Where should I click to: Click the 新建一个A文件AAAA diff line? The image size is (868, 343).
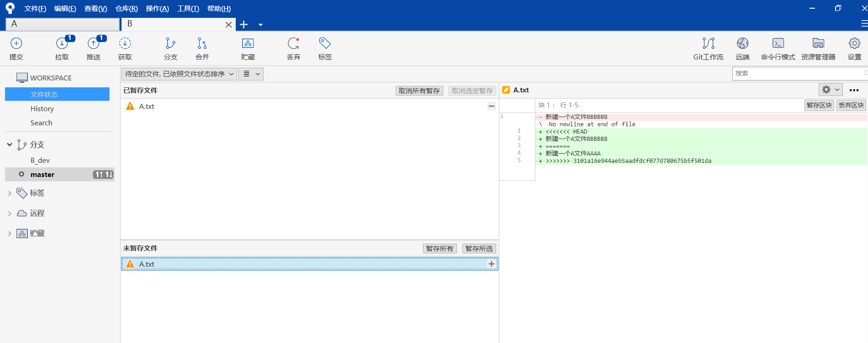click(x=701, y=154)
